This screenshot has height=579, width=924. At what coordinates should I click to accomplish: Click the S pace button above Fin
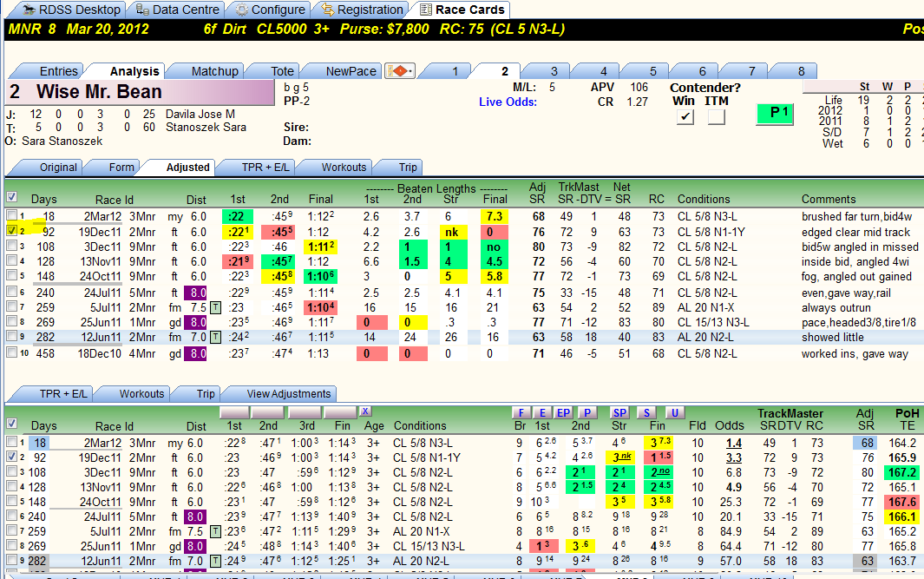click(646, 412)
